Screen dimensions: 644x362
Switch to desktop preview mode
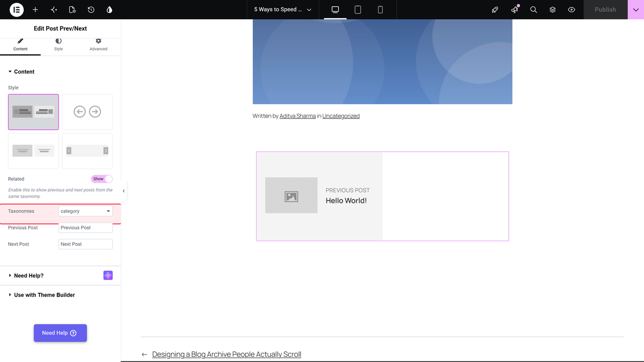click(x=335, y=10)
